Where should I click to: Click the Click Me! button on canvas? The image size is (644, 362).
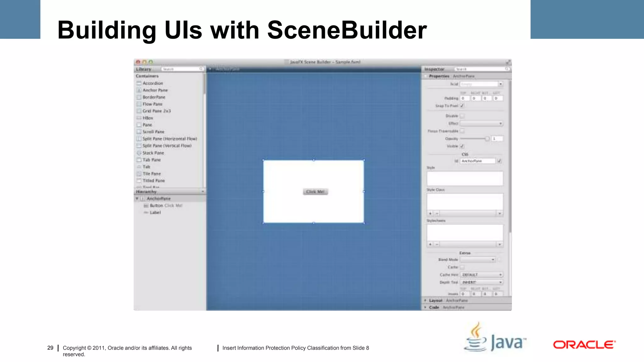coord(315,192)
